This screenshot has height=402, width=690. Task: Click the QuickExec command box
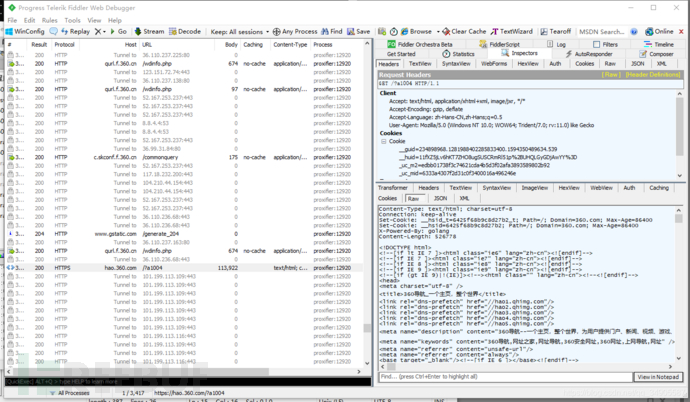[188, 381]
